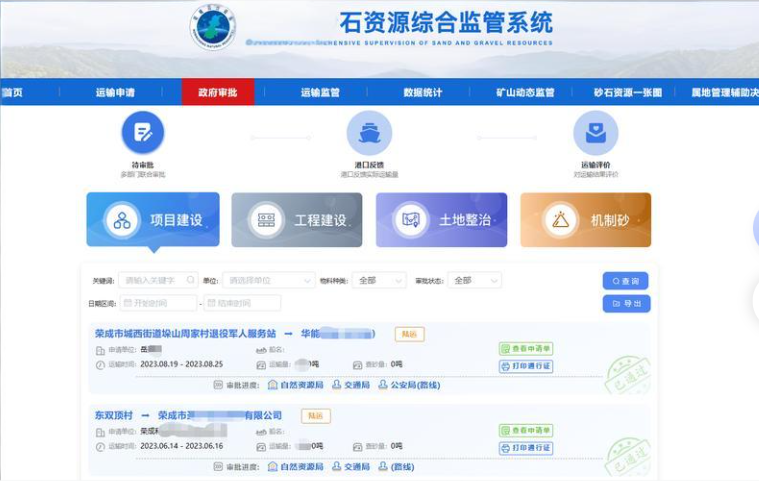This screenshot has height=495, width=759.
Task: Click 陆运 tag on 东双顶村 record
Action: [x=316, y=416]
